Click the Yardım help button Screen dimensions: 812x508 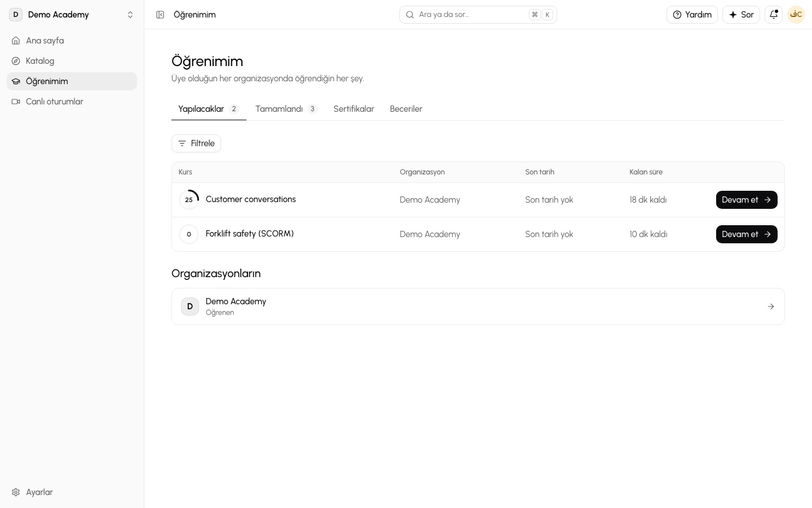pos(692,15)
